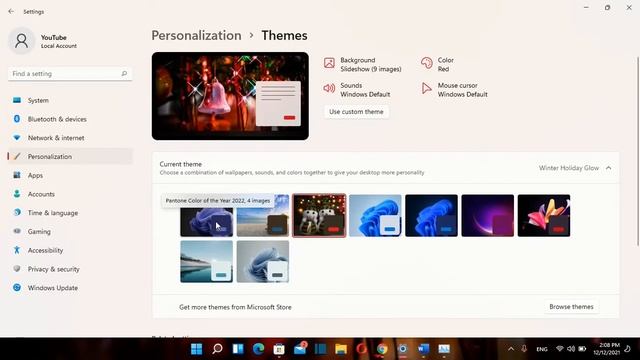Open Accessibility settings
This screenshot has height=360, width=640.
(x=70, y=250)
